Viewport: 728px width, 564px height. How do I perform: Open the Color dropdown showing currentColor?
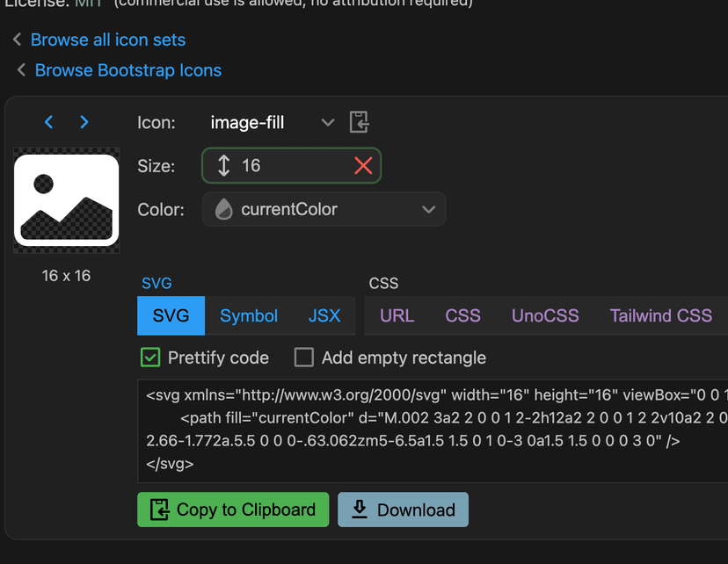324,209
